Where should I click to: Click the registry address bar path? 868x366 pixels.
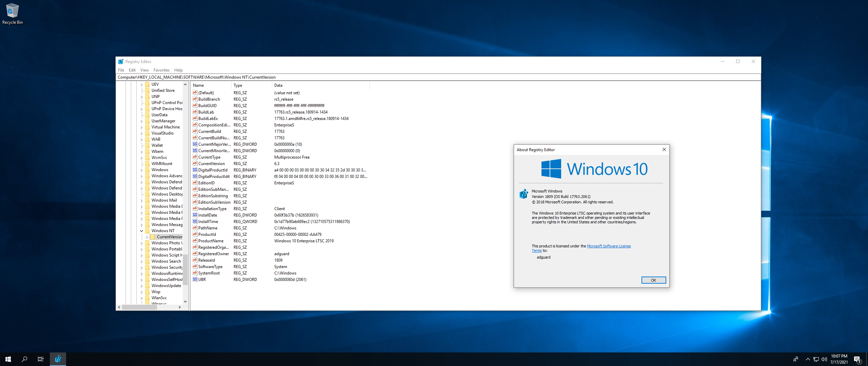pos(438,77)
